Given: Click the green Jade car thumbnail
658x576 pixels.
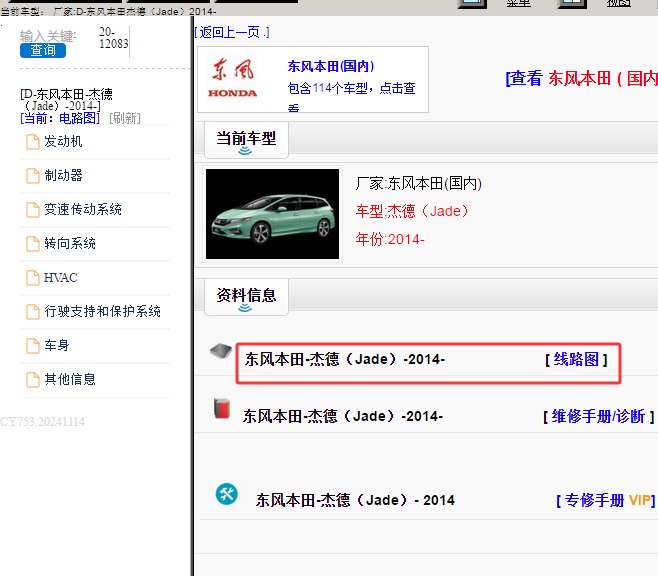Looking at the screenshot, I should tap(272, 213).
